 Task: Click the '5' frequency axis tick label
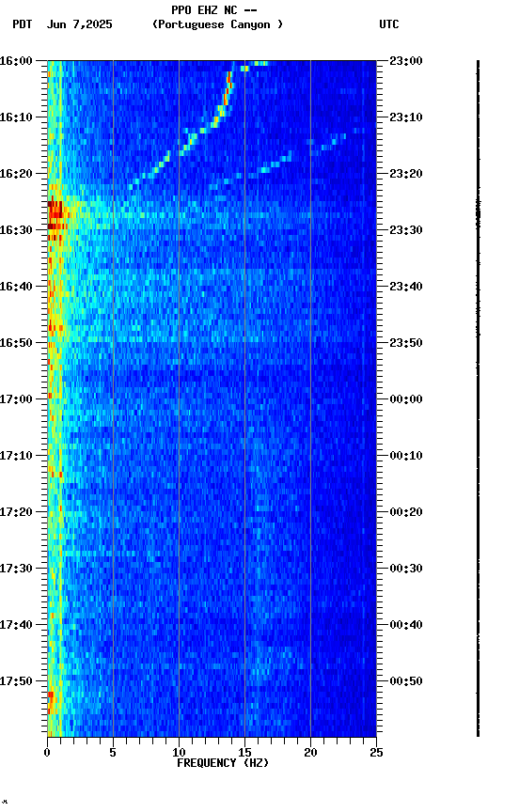click(113, 753)
